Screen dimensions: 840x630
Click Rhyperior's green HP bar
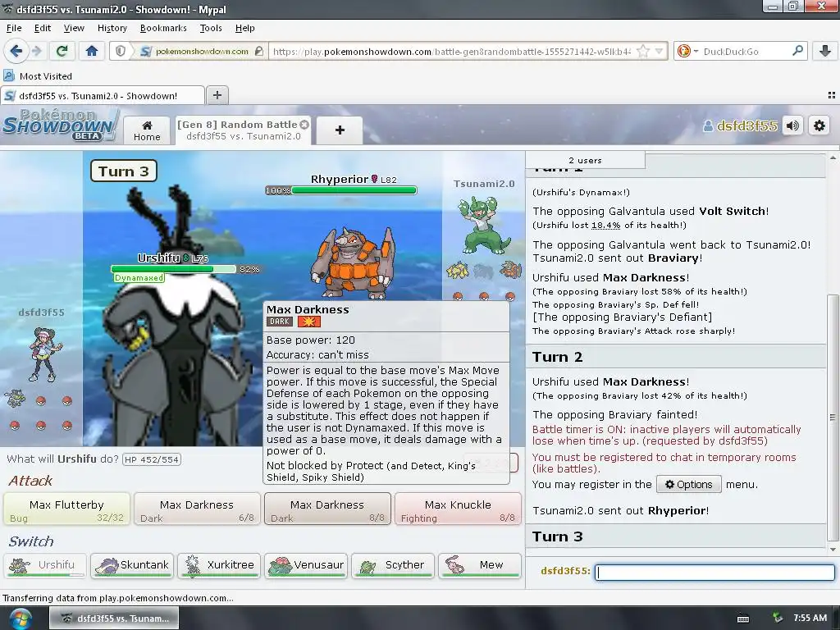coord(354,190)
